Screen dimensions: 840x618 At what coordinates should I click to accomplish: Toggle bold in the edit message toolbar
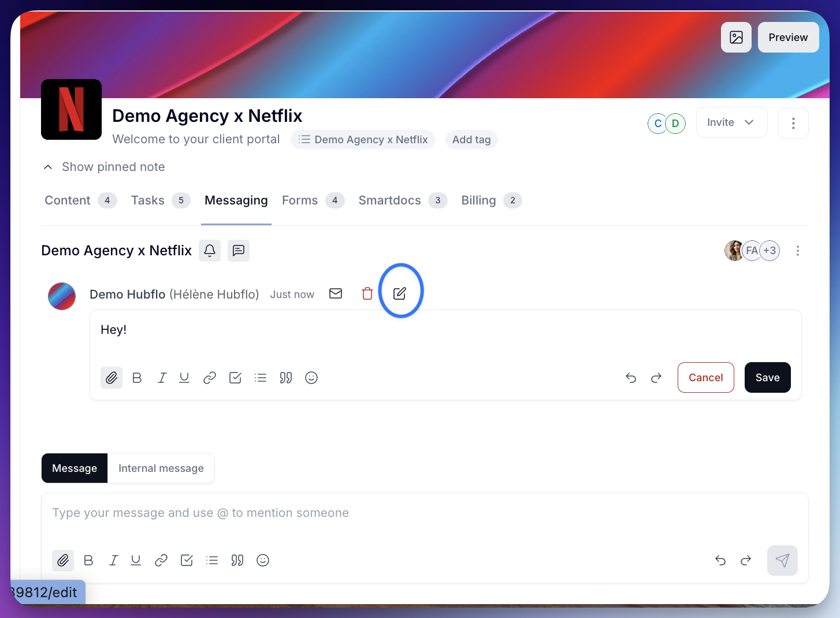[137, 378]
